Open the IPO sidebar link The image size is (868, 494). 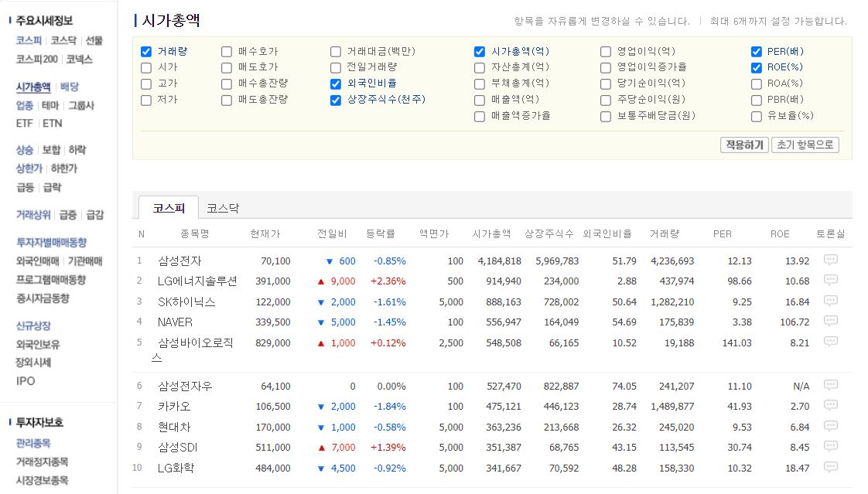pyautogui.click(x=26, y=381)
